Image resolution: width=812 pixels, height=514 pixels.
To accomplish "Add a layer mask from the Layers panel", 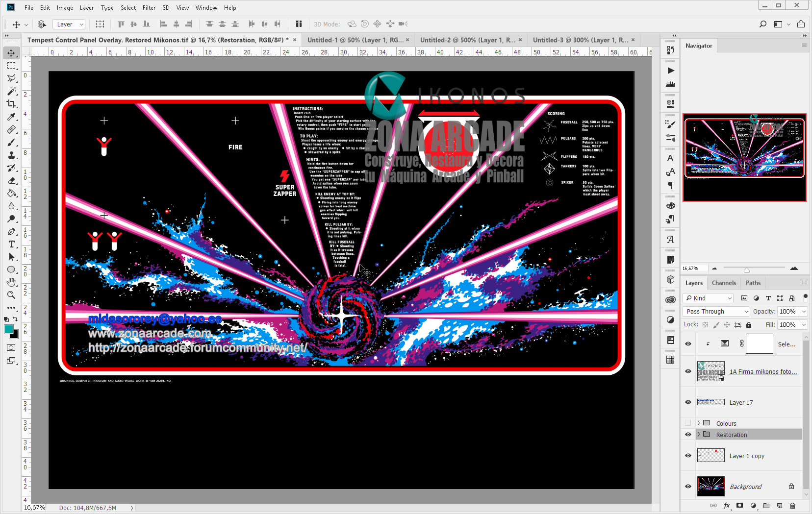I will coord(740,506).
